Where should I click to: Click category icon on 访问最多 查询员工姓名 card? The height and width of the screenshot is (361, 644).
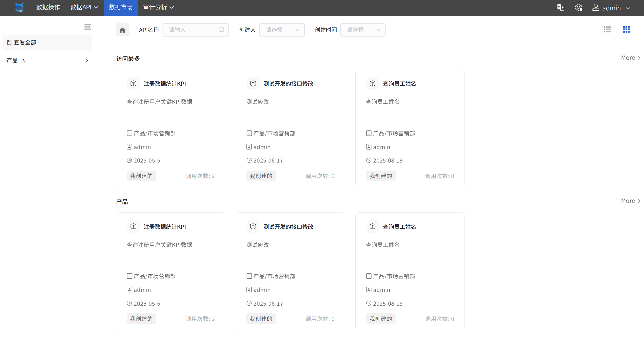(369, 133)
